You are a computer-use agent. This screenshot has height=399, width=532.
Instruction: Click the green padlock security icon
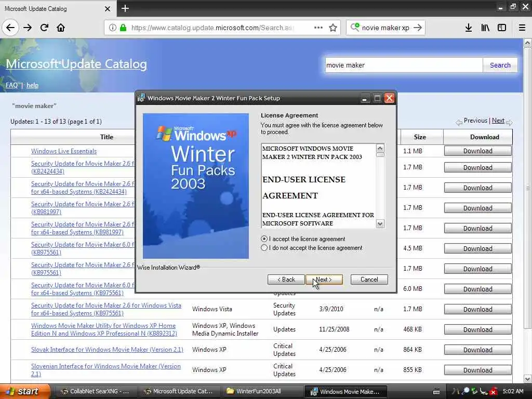(x=123, y=28)
